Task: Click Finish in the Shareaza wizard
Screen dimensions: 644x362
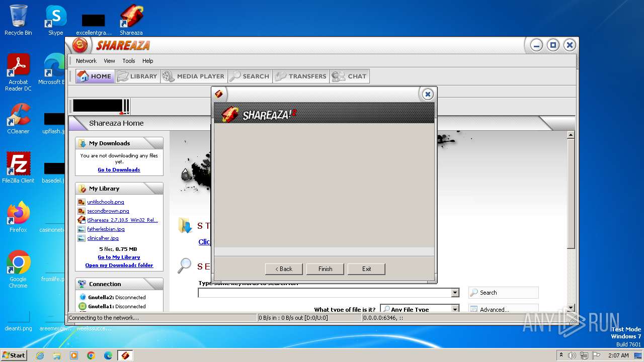Action: [x=325, y=269]
